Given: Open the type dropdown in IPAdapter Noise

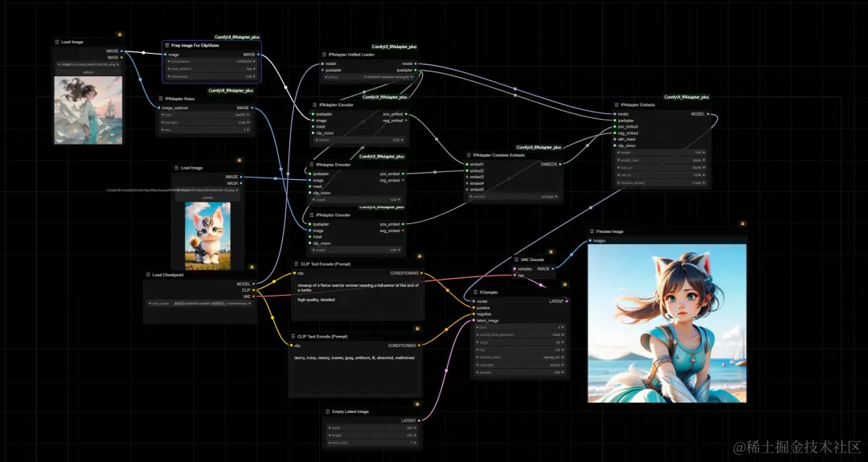Looking at the screenshot, I should [205, 115].
